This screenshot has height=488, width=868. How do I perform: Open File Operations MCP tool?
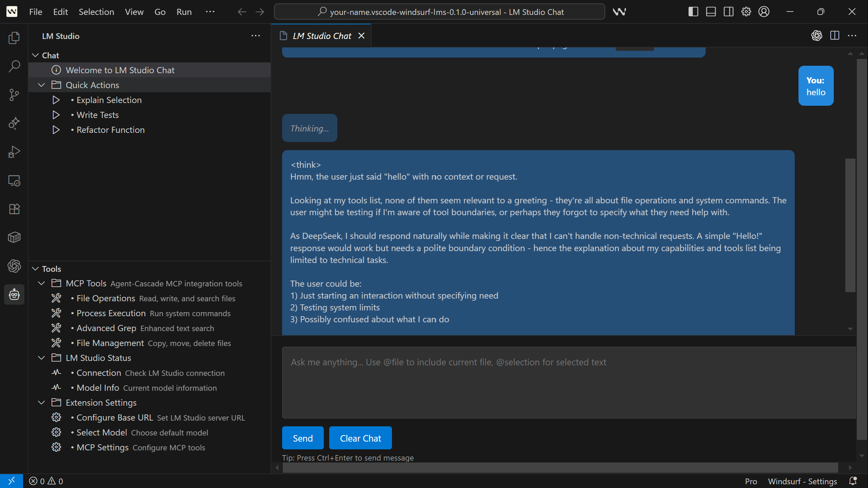tap(150, 298)
